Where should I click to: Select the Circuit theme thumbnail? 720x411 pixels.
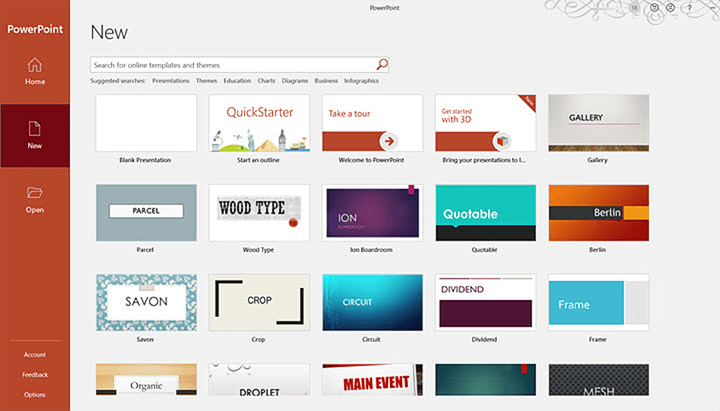click(372, 303)
